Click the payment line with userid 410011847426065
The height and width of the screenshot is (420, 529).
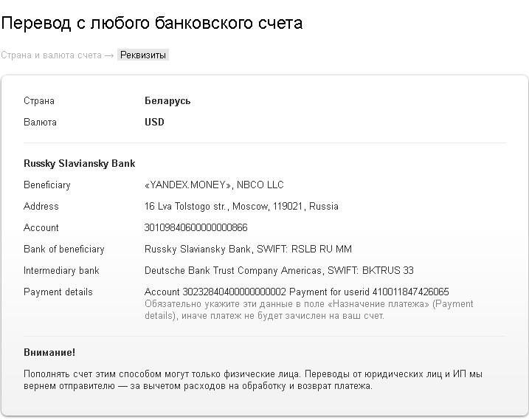[x=297, y=292]
